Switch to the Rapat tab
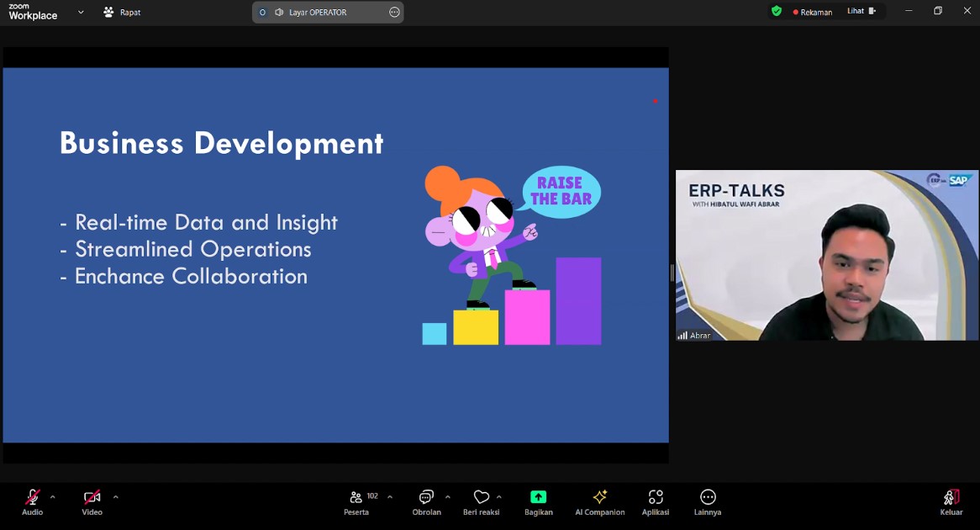The width and height of the screenshot is (980, 530). (122, 13)
